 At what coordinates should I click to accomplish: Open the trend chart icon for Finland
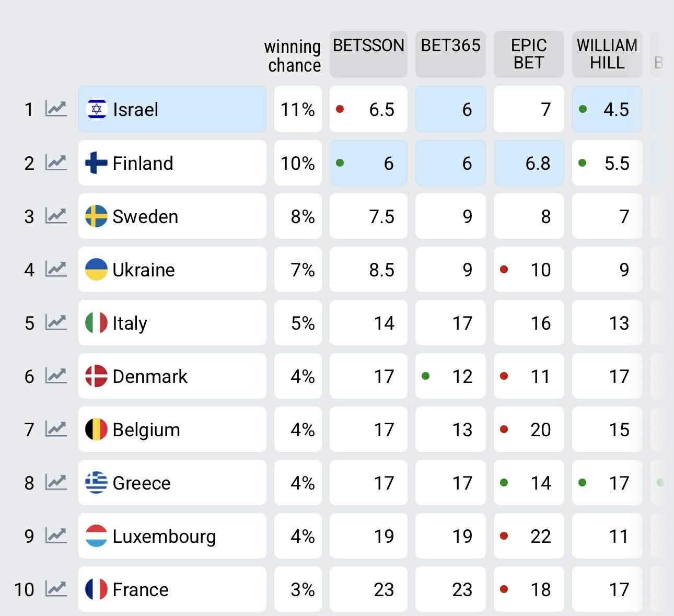pos(56,162)
